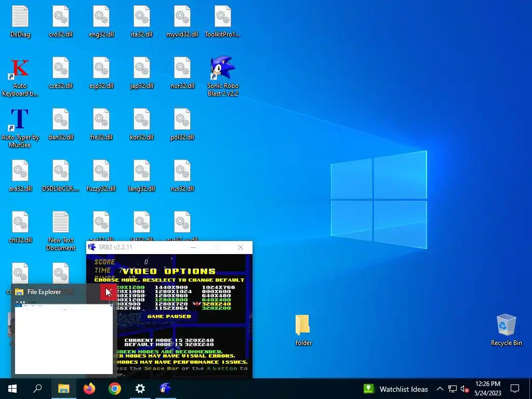Close the File Explorer preview thumbnail
This screenshot has height=399, width=532.
tap(108, 292)
